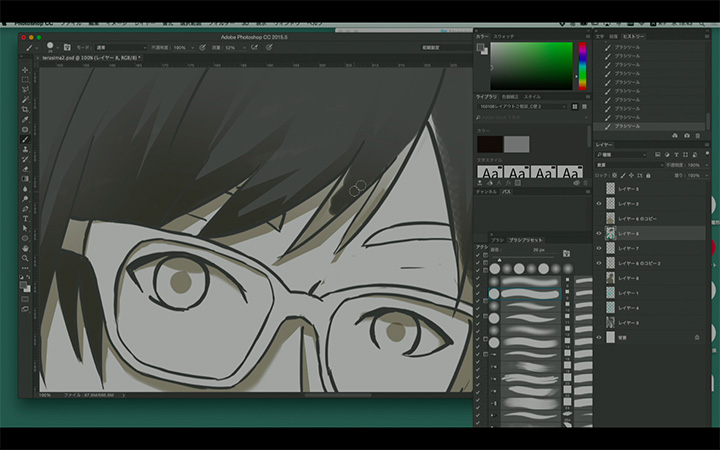Image resolution: width=720 pixels, height=450 pixels.
Task: Select the Lasso tool
Action: tap(25, 90)
